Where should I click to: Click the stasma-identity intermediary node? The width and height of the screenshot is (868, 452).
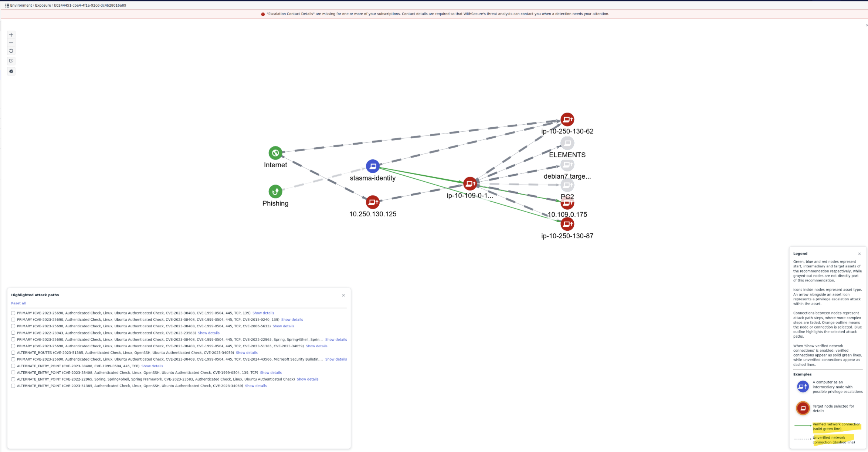(x=373, y=166)
